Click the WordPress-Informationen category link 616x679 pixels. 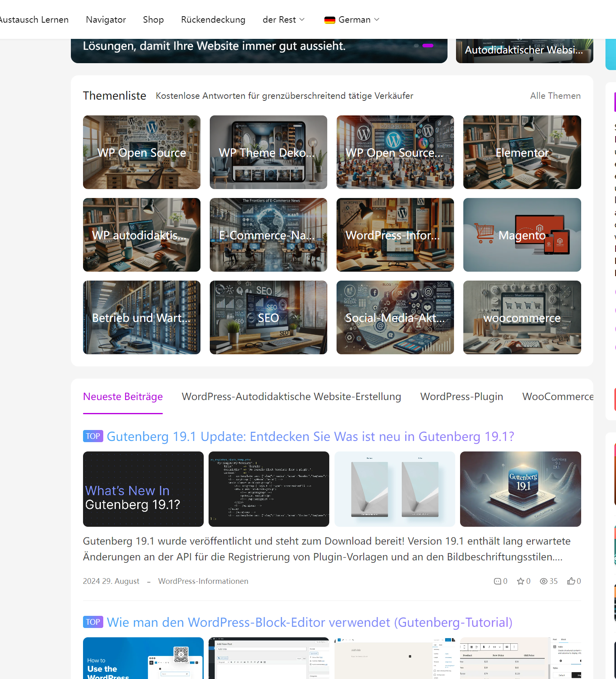tap(203, 581)
